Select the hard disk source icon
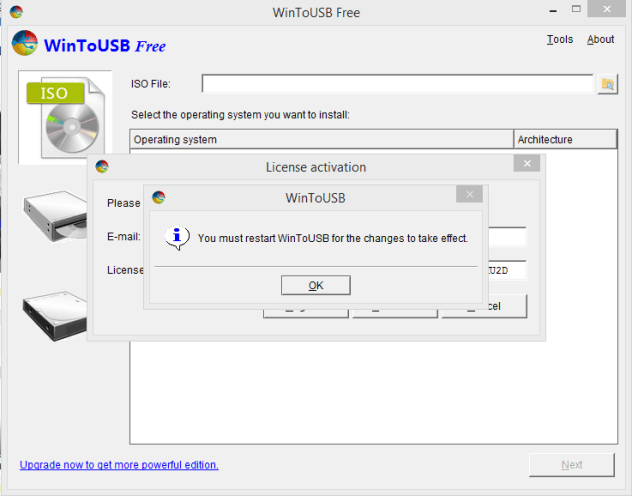 (55, 315)
